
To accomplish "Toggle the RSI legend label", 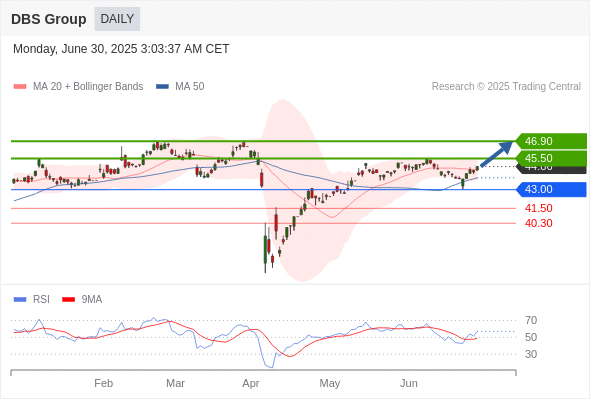I will pyautogui.click(x=41, y=300).
